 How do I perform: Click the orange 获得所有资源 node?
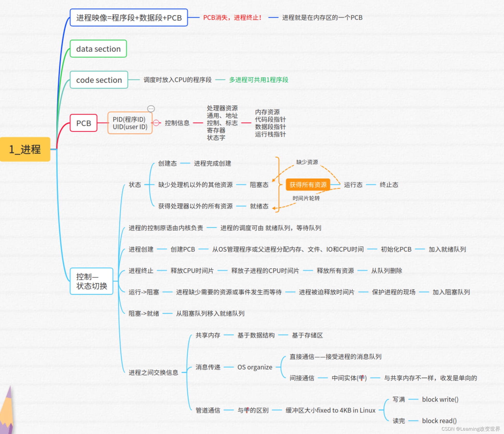[x=308, y=185]
